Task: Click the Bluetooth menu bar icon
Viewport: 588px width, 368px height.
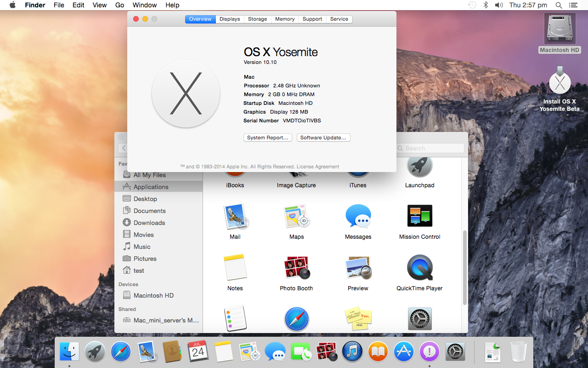Action: [x=486, y=5]
